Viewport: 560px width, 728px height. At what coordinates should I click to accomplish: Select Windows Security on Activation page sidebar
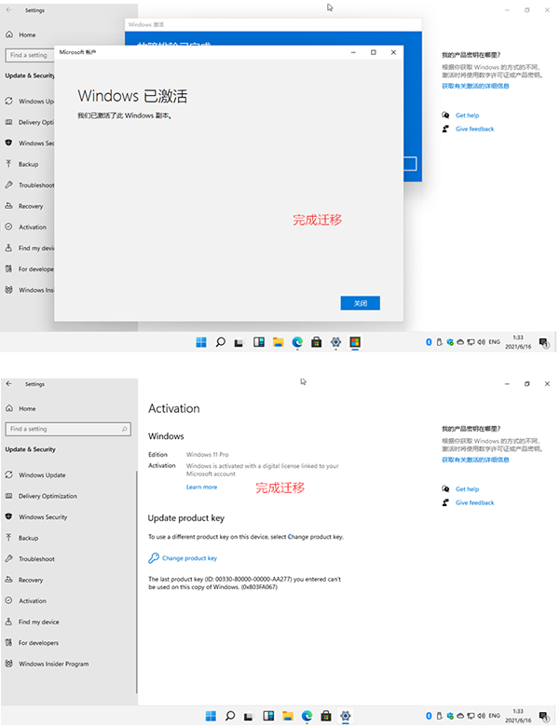click(43, 516)
